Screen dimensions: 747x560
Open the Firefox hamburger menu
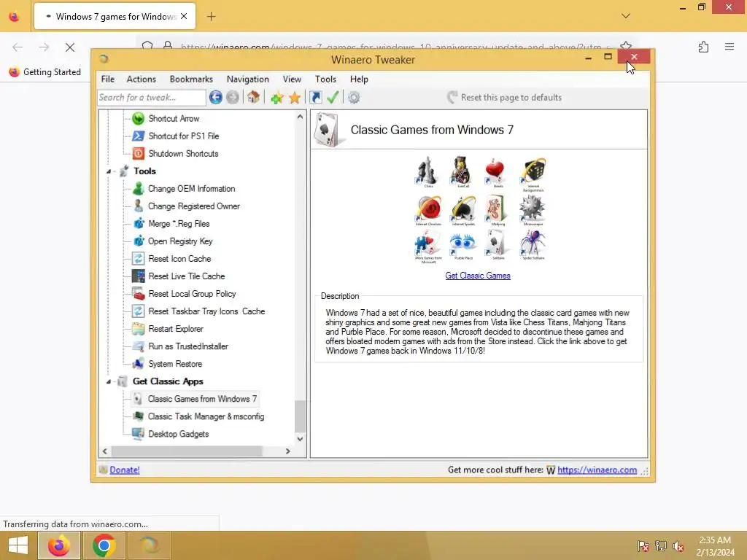pyautogui.click(x=729, y=47)
